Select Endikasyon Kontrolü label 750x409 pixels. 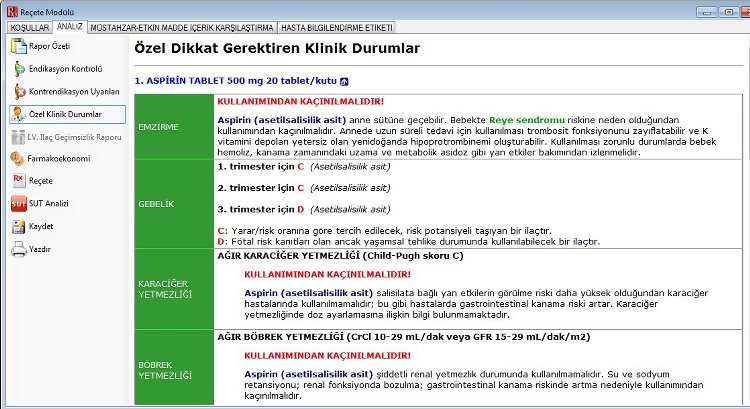pos(66,69)
